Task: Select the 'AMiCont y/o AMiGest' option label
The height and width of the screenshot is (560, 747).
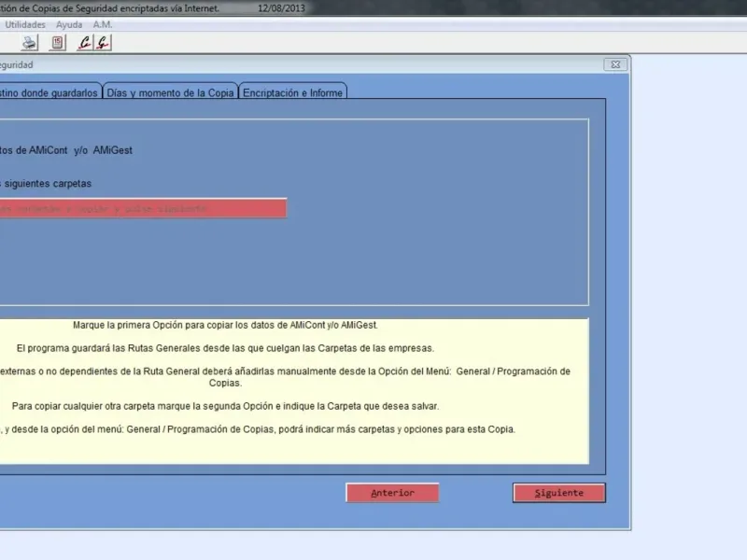Action: 65,150
